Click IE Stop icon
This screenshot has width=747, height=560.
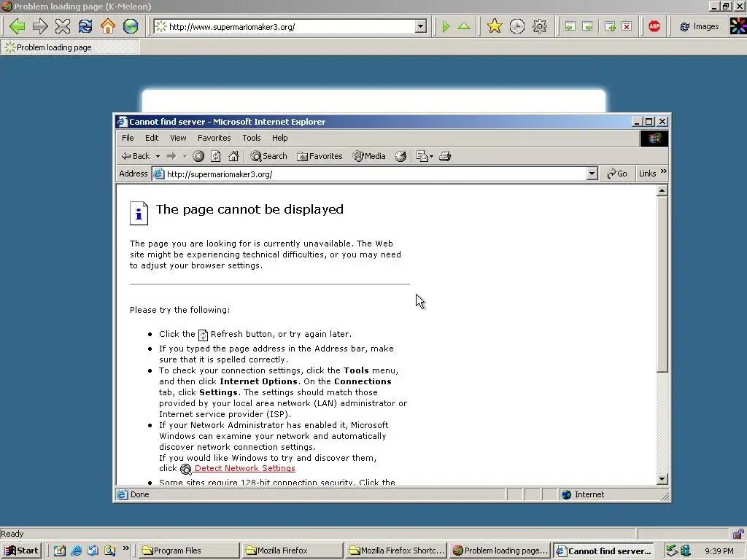[198, 156]
